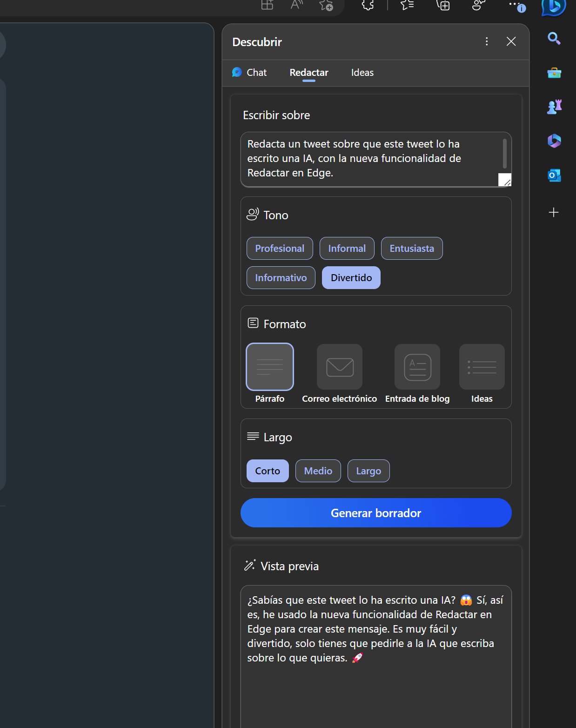Open the Games chess pieces sidebar icon
The image size is (576, 728).
coord(554,107)
